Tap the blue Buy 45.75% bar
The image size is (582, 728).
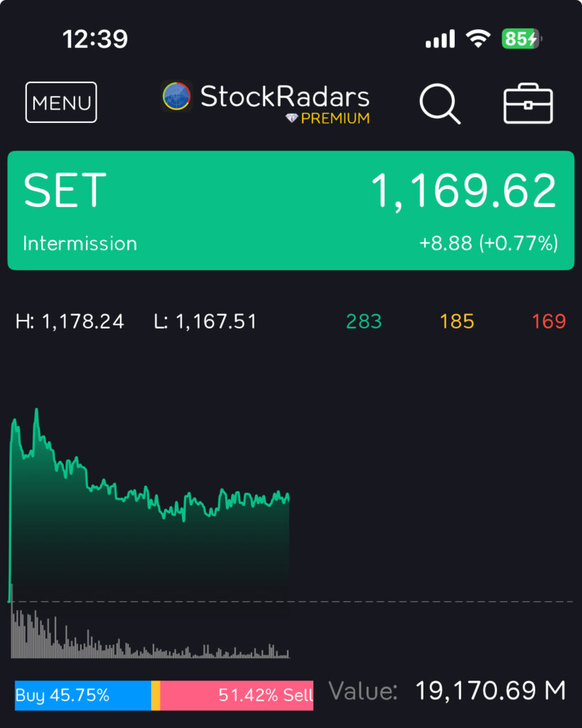(x=82, y=695)
